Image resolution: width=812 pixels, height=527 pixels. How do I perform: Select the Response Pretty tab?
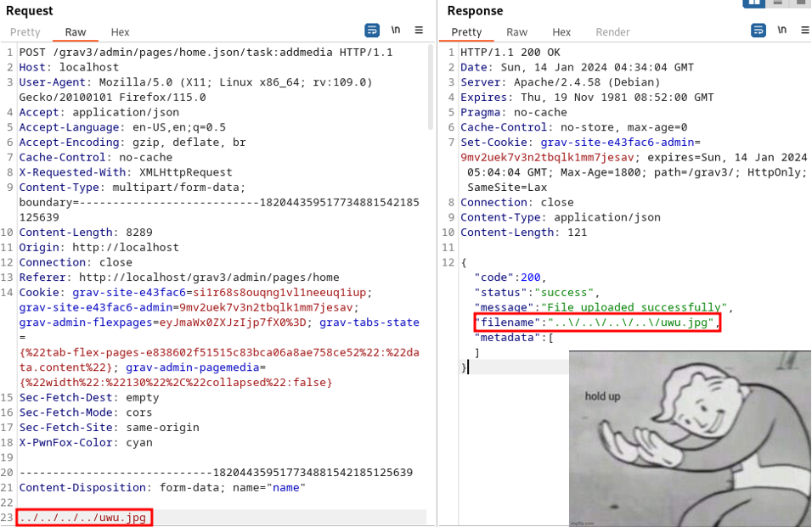tap(466, 32)
